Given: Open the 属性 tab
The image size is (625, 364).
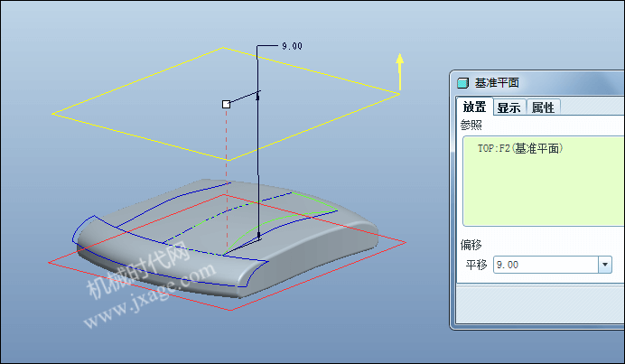Looking at the screenshot, I should pos(543,107).
